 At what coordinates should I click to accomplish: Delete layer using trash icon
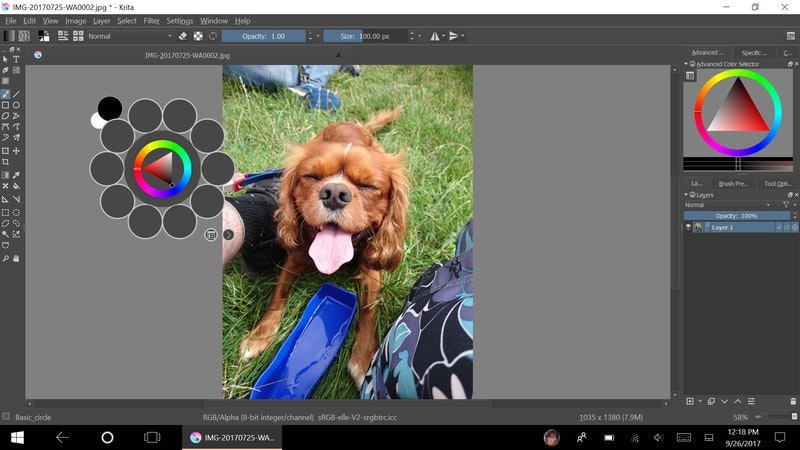[x=793, y=401]
